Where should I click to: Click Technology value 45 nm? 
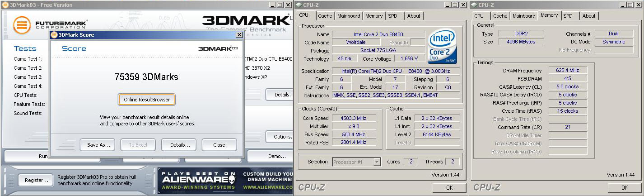click(345, 59)
